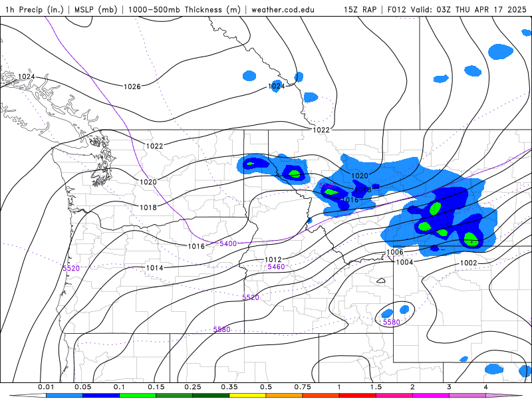The image size is (532, 399).
Task: Click the purple 5340 thickness label
Action: (327, 186)
